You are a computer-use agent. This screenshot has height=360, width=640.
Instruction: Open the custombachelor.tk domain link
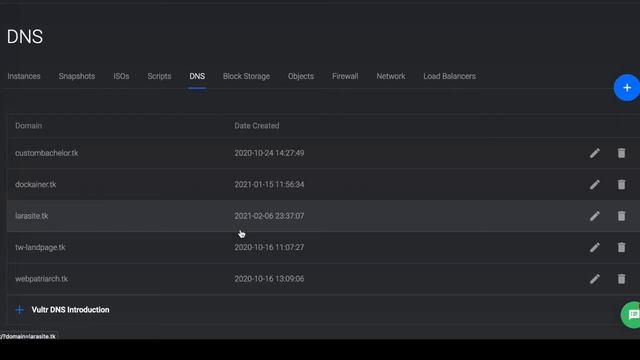[47, 153]
